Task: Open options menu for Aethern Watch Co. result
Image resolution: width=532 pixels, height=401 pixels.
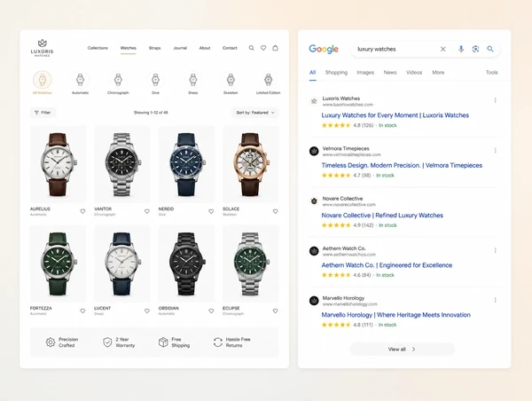Action: pyautogui.click(x=495, y=250)
